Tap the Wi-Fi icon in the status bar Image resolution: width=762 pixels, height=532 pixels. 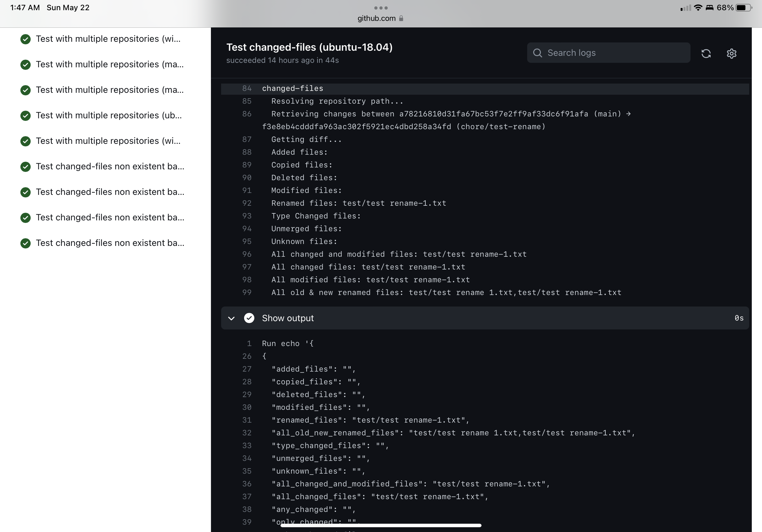(x=698, y=8)
